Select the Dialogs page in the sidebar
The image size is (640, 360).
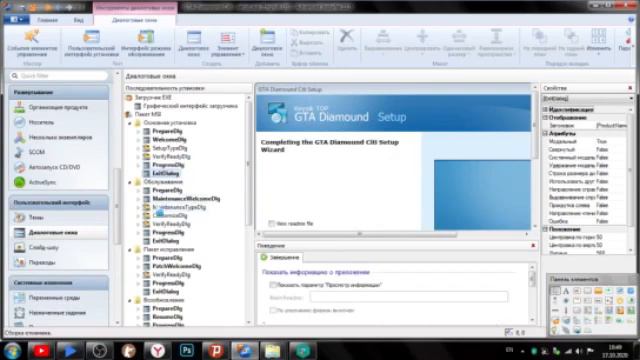(x=59, y=233)
